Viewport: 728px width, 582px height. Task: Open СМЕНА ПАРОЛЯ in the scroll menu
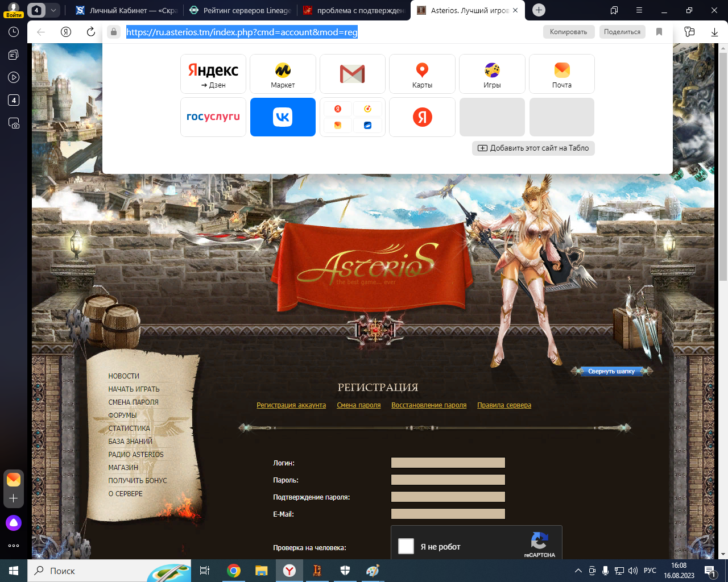point(134,402)
